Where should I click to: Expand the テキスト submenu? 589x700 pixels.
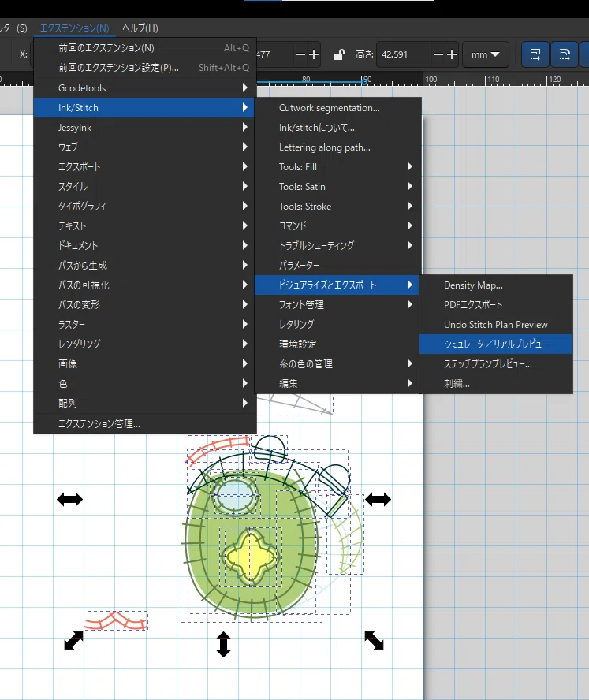click(144, 225)
